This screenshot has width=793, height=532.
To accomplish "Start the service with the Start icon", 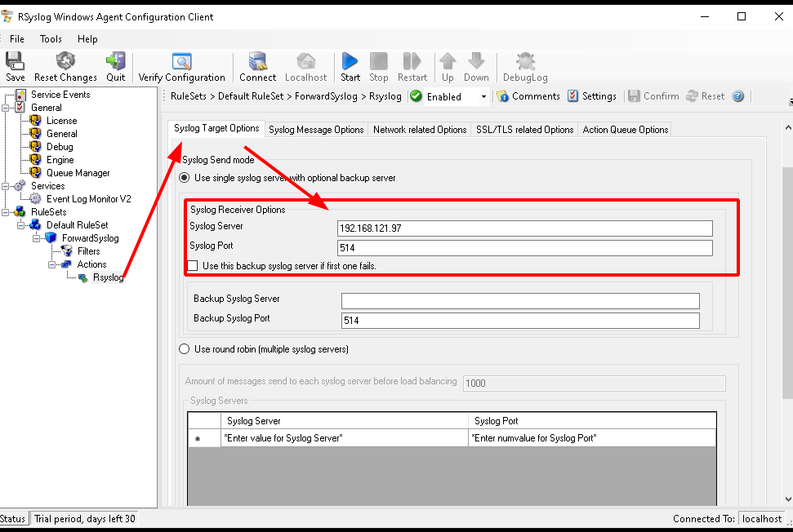I will tap(350, 65).
